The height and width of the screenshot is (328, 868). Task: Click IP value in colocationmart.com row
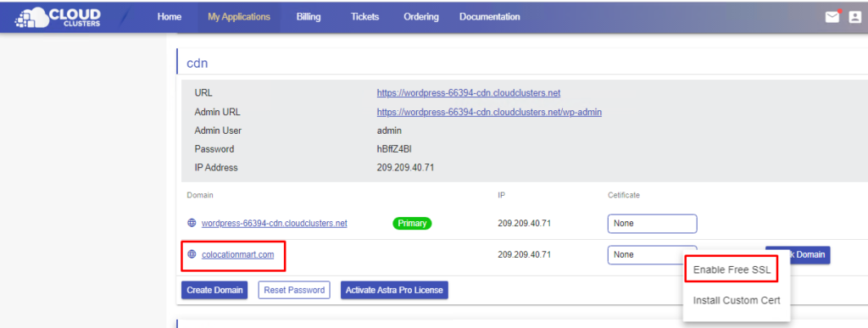click(x=524, y=254)
